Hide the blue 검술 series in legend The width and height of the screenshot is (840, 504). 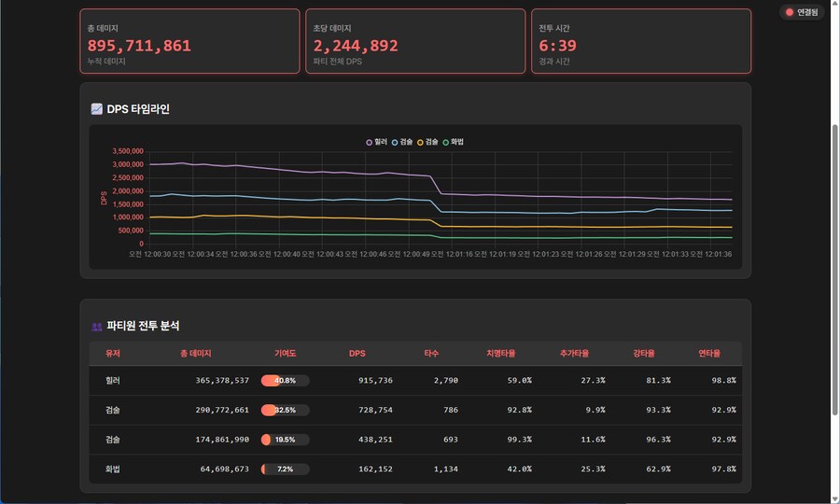[395, 142]
